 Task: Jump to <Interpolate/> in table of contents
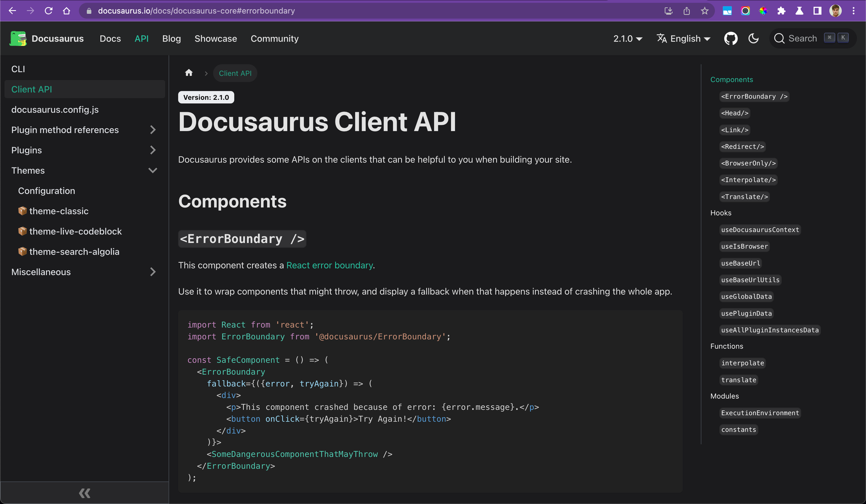[x=748, y=180]
